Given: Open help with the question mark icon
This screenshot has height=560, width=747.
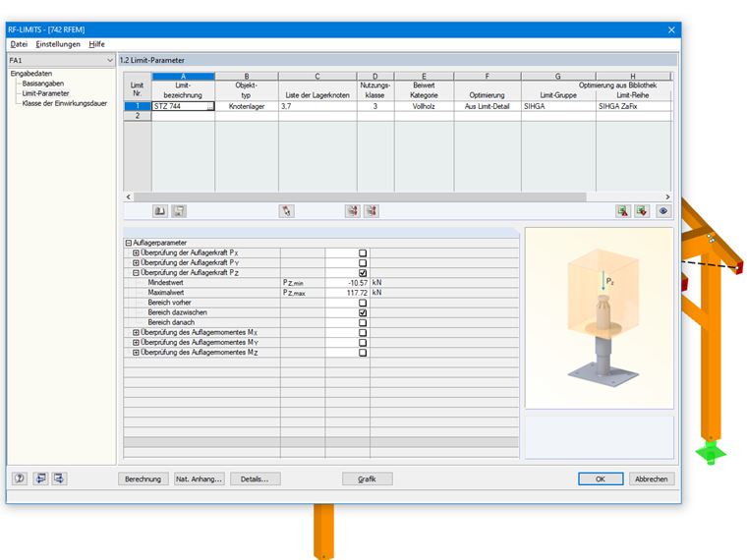Looking at the screenshot, I should (20, 478).
